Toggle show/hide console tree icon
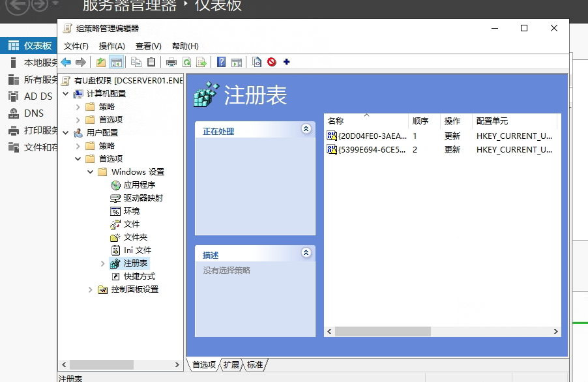The width and height of the screenshot is (588, 382). pos(117,62)
